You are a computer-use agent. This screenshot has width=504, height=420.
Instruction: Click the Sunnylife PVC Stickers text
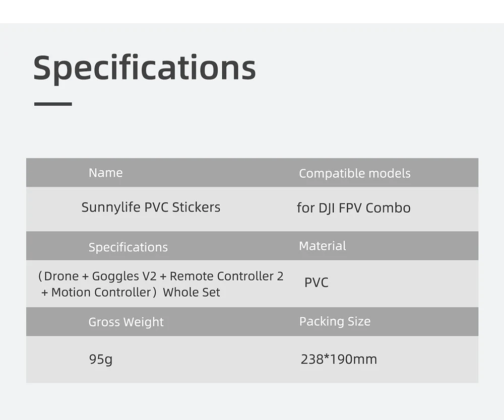pos(151,207)
